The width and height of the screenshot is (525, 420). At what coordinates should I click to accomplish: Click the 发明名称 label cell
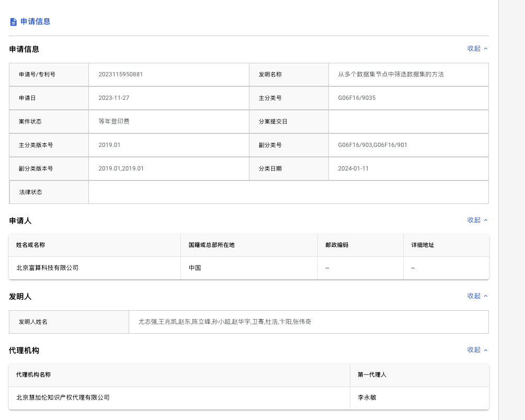click(x=289, y=74)
